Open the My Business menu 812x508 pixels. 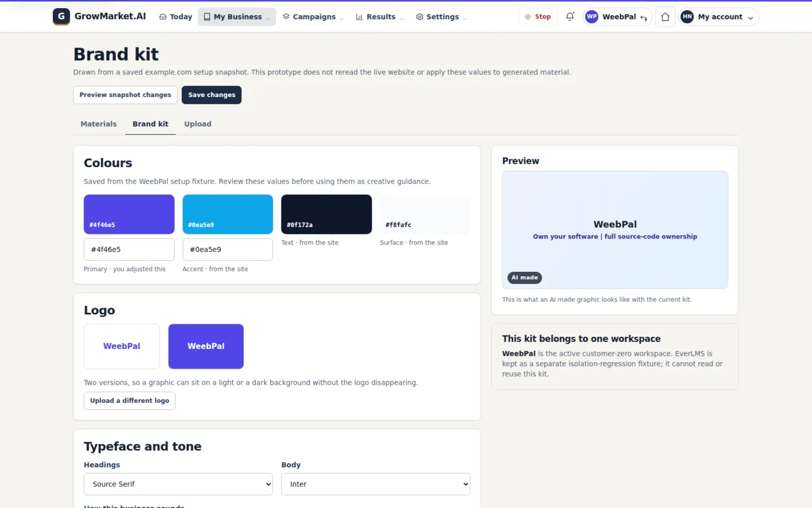pyautogui.click(x=237, y=17)
